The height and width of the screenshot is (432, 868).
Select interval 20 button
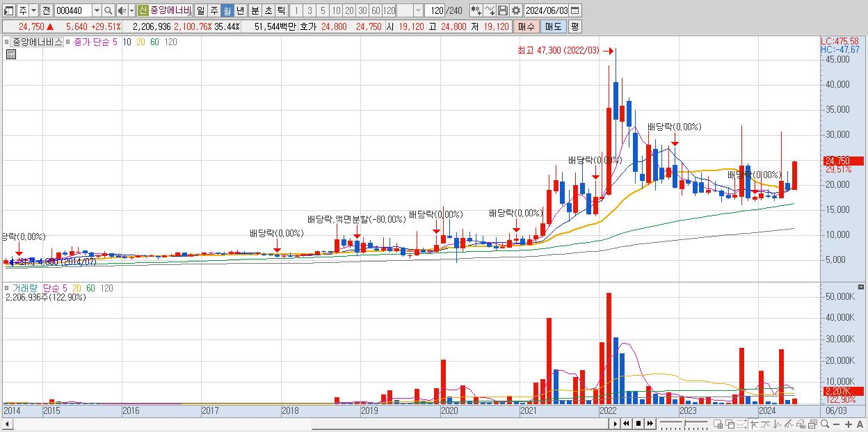(349, 10)
